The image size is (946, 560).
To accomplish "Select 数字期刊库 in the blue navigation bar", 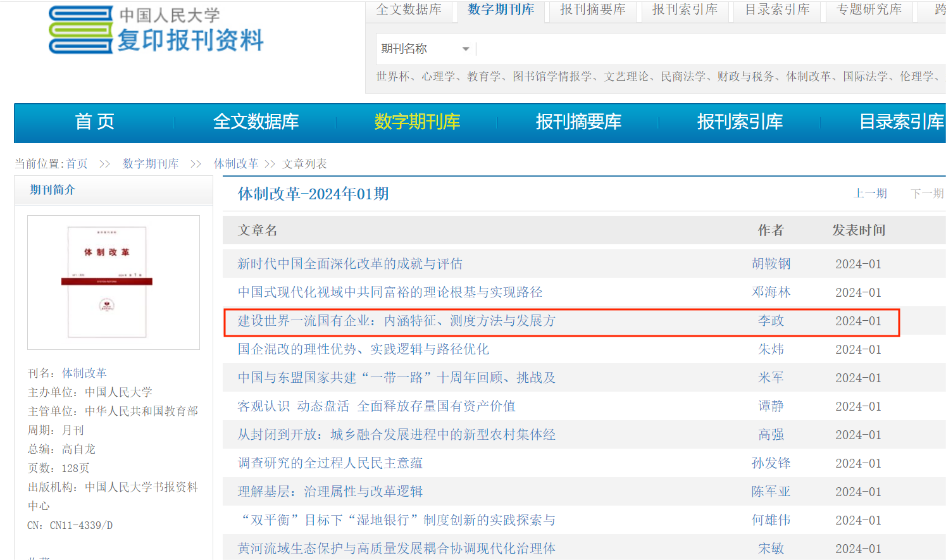I will coord(417,121).
